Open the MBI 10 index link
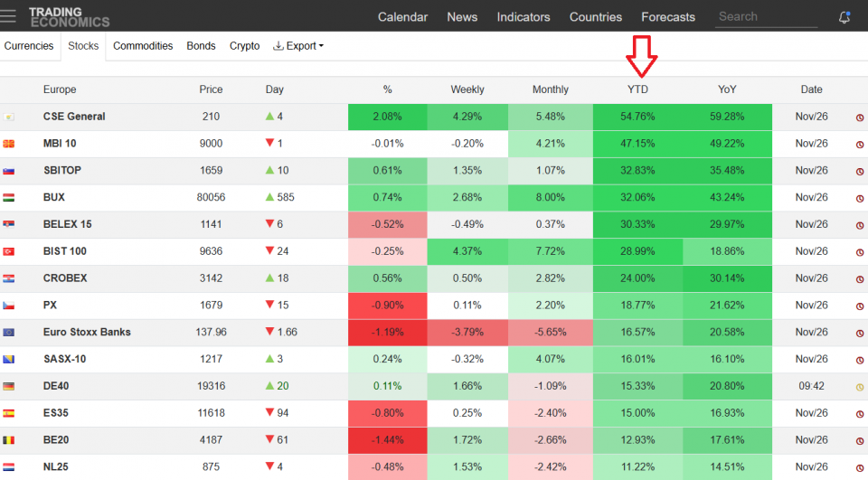Image resolution: width=868 pixels, height=480 pixels. (x=60, y=144)
